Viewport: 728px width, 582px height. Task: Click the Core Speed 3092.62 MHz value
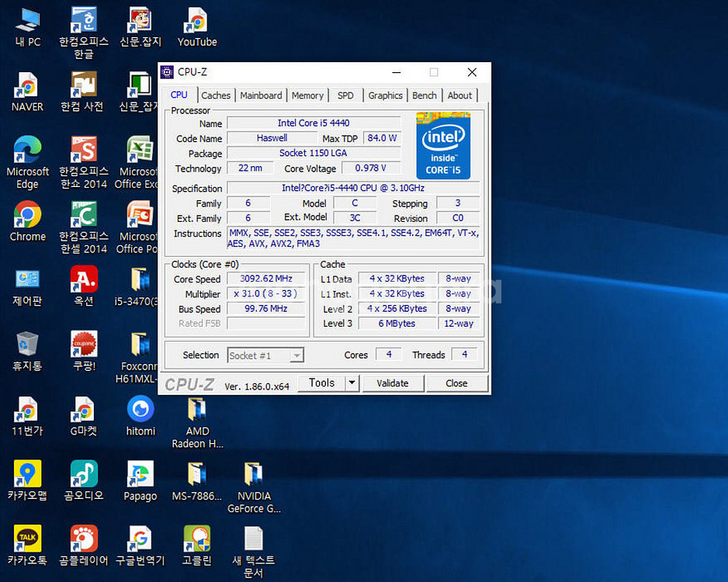(x=266, y=279)
